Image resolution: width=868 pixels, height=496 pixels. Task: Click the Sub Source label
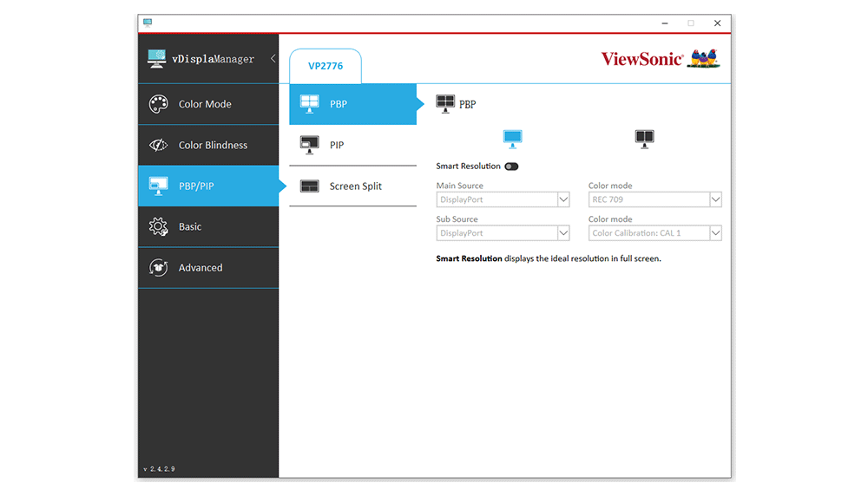pos(457,219)
